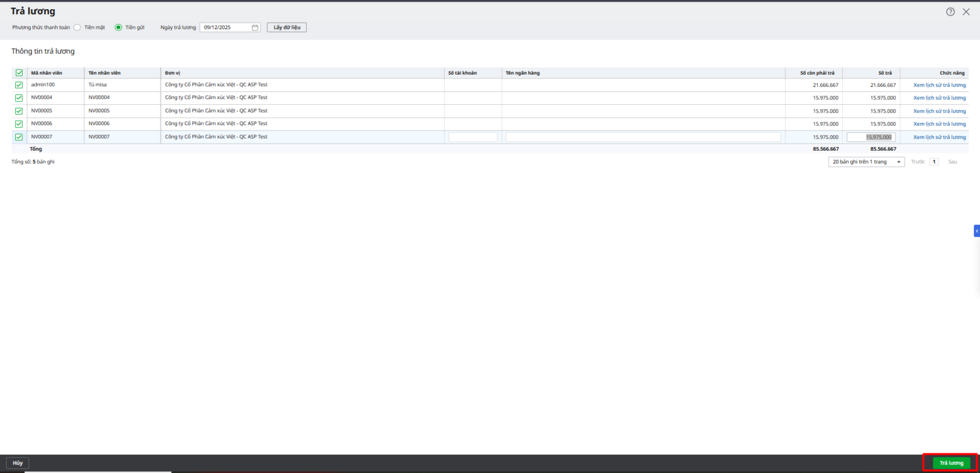The height and width of the screenshot is (473, 980).
Task: Uncheck the NV00007 row checkbox
Action: (19, 137)
